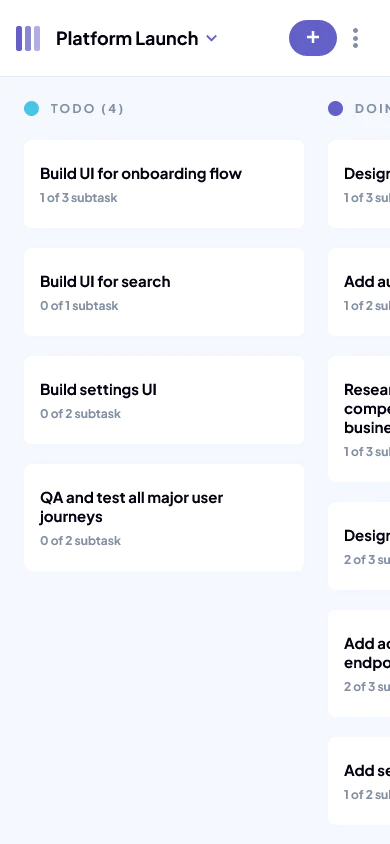
Task: Open the Build UI for search task
Action: 164,292
